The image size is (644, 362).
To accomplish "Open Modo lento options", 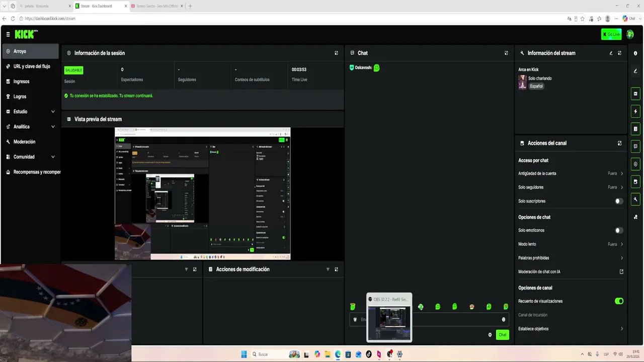I will coord(571,244).
